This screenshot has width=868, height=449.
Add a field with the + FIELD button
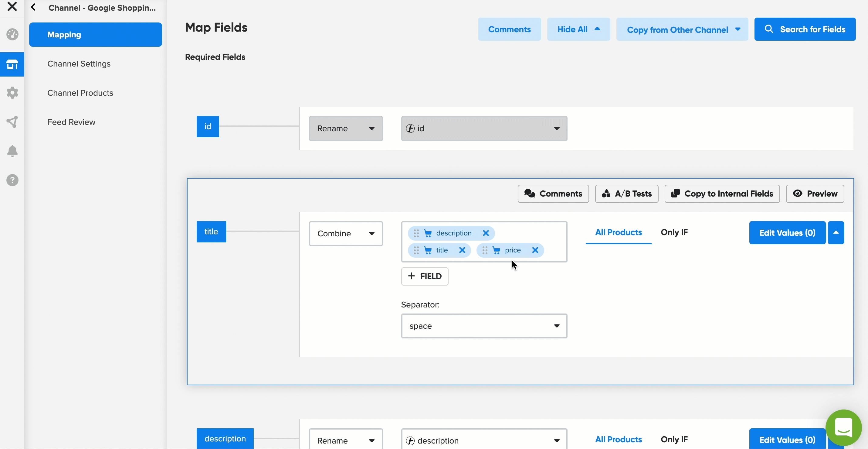(x=425, y=276)
